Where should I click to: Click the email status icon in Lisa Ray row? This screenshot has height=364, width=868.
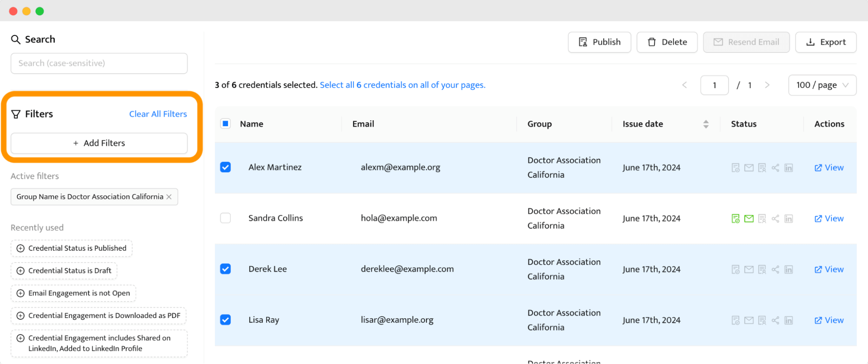click(749, 320)
